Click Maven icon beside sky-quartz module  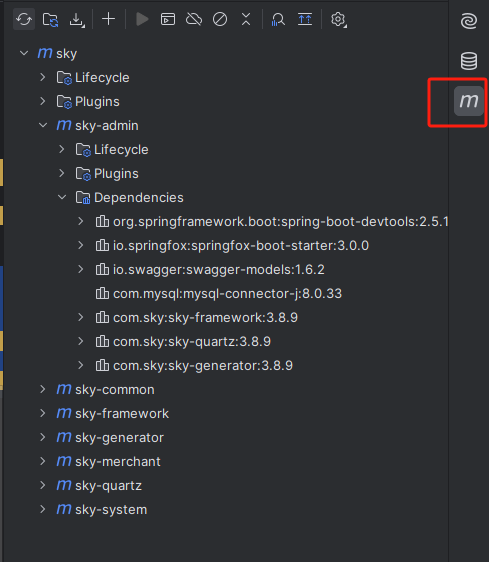click(x=64, y=485)
